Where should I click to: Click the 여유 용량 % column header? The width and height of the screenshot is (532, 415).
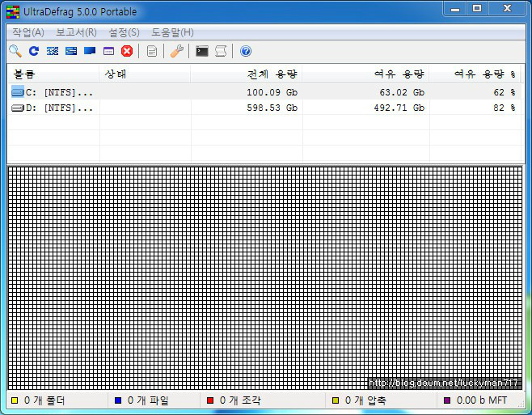[475, 74]
